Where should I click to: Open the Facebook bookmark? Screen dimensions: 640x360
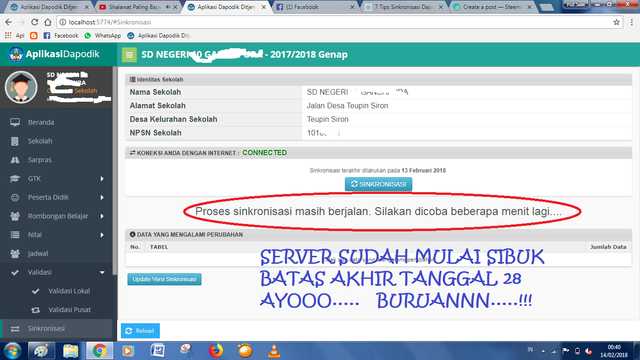[x=61, y=36]
